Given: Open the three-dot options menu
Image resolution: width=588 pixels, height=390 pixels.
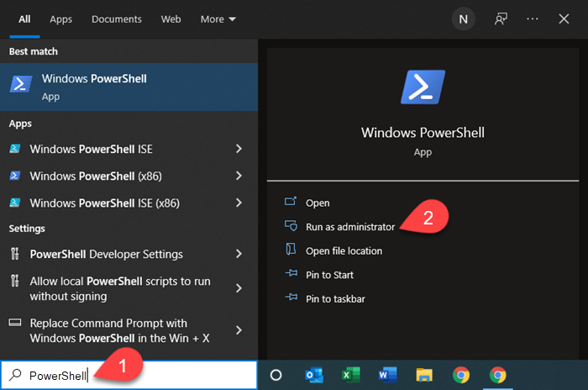Looking at the screenshot, I should [532, 18].
